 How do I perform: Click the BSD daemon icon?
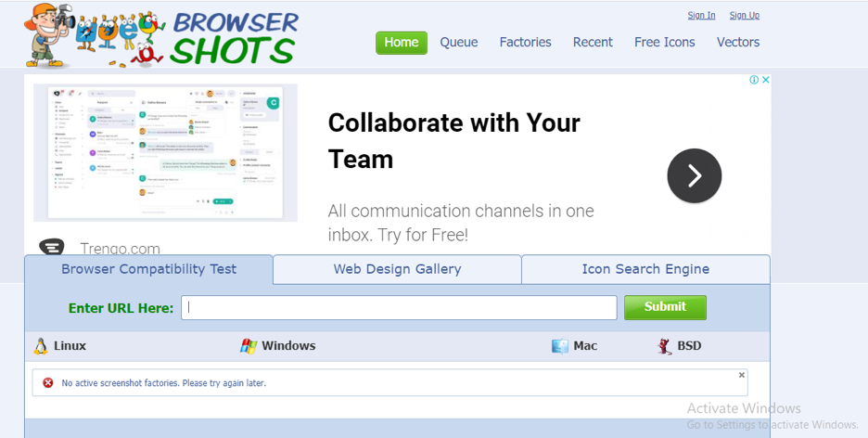pos(664,346)
